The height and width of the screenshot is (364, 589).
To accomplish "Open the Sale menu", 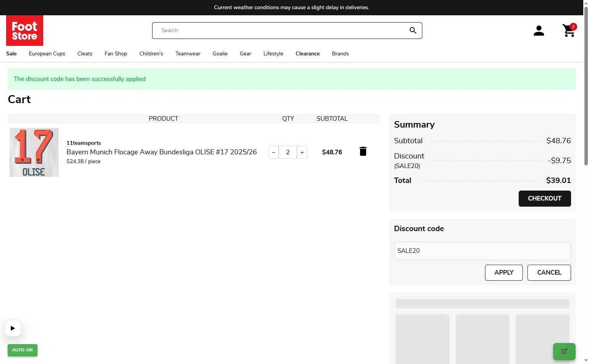I will point(11,53).
